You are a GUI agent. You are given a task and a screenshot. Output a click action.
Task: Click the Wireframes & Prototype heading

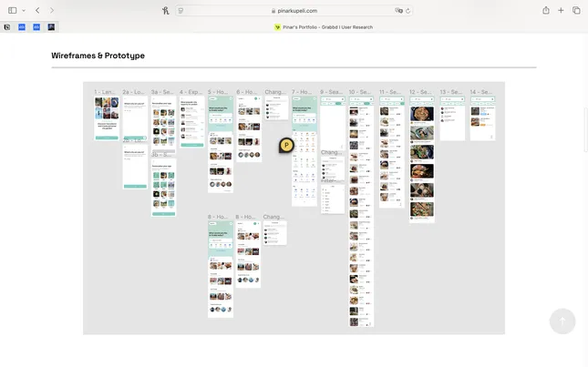(x=98, y=56)
